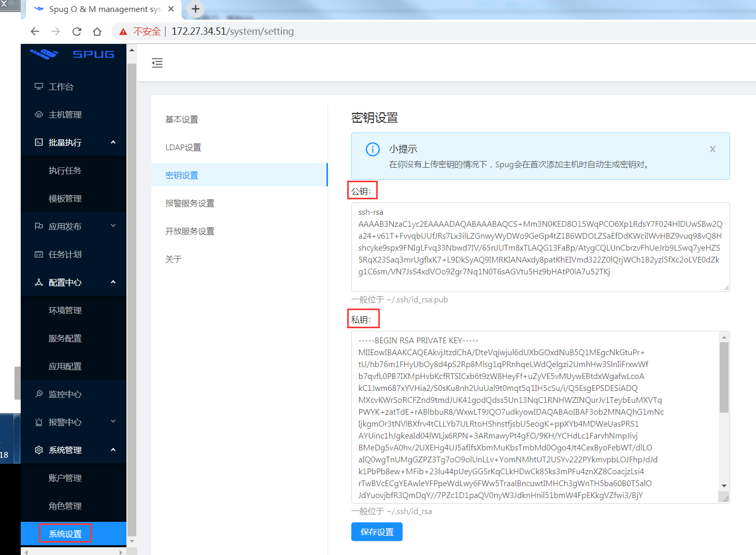Click browser forward arrow
756x555 pixels.
(55, 32)
